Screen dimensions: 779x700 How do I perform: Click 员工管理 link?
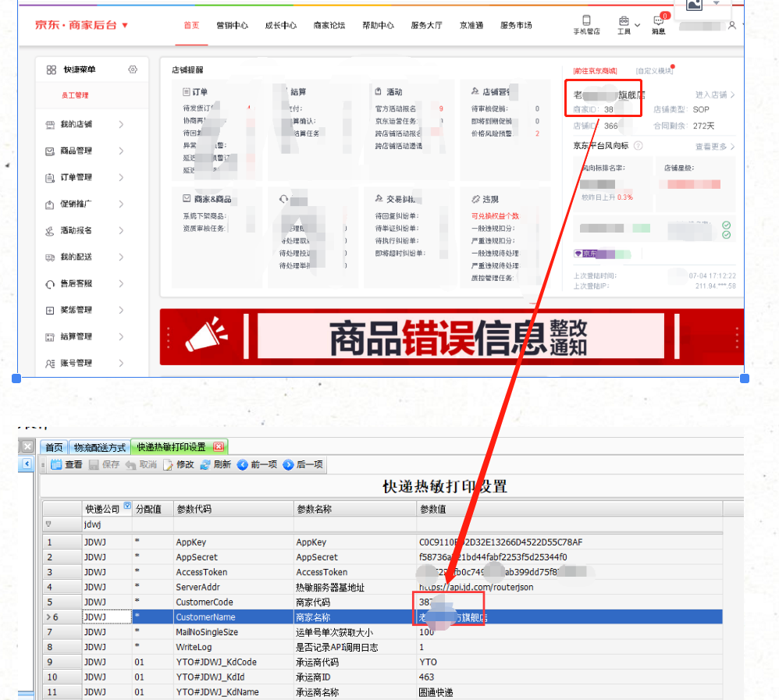tap(75, 95)
